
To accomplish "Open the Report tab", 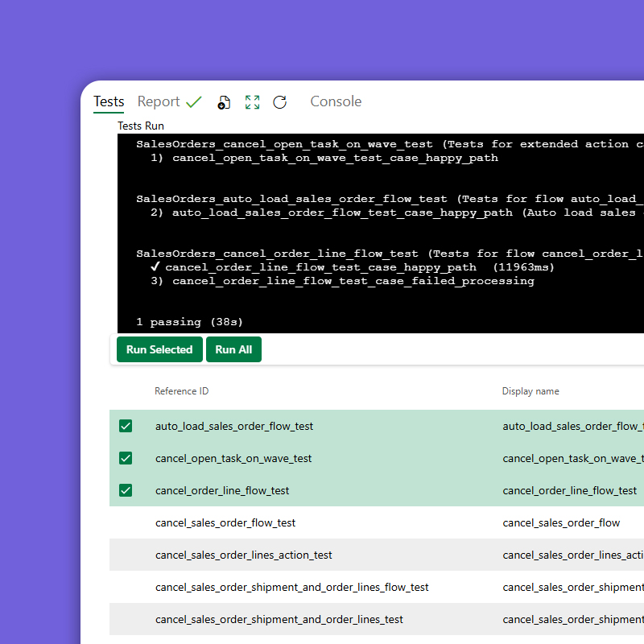I will point(159,101).
